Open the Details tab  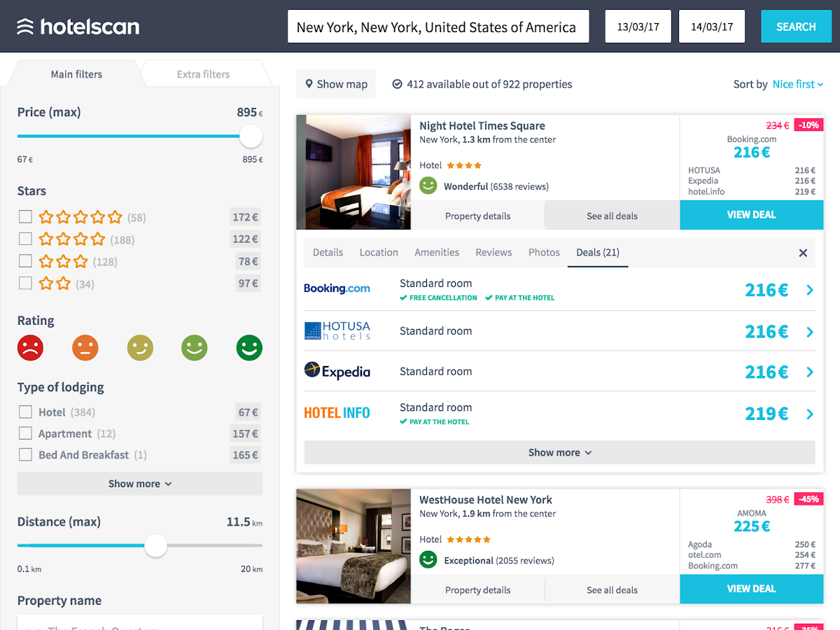(x=328, y=253)
